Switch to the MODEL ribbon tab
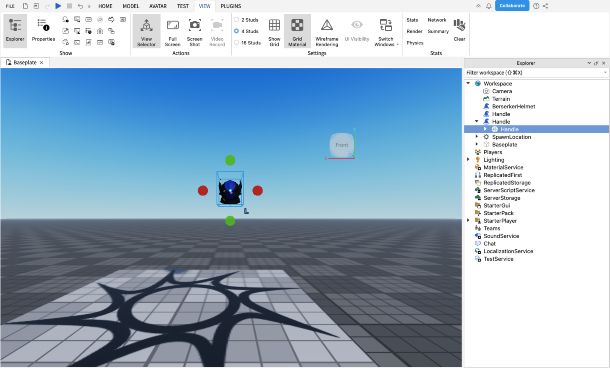The image size is (610, 381). (x=131, y=6)
